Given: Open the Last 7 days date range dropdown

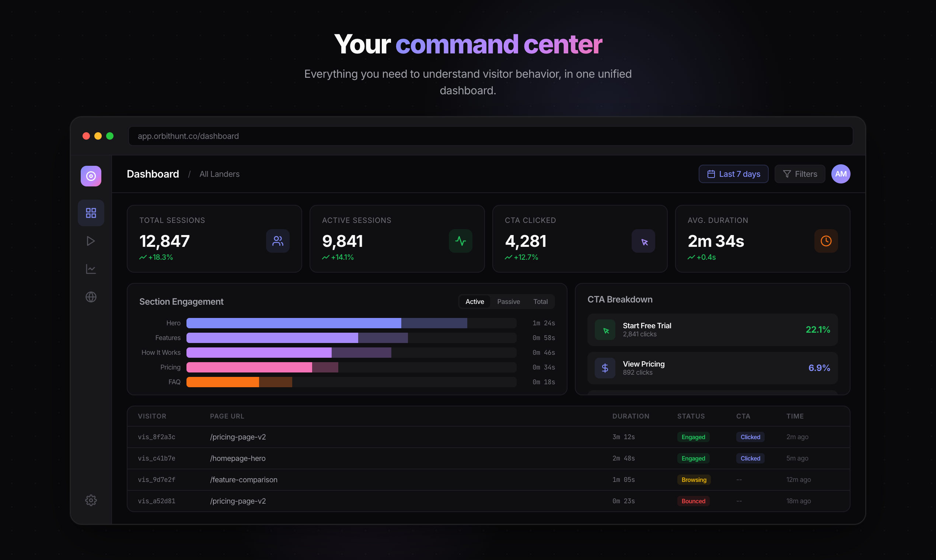Looking at the screenshot, I should 733,174.
